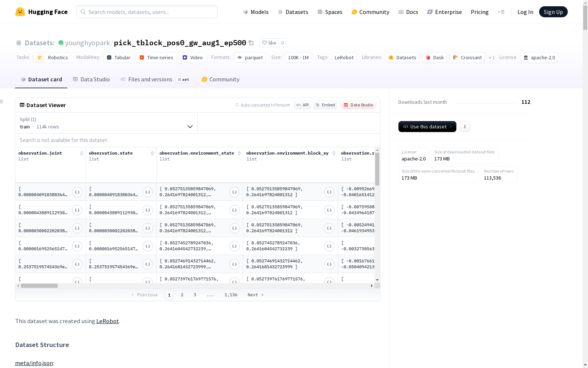
Task: Click the table horizontal scrollbar thumb
Action: click(39, 286)
